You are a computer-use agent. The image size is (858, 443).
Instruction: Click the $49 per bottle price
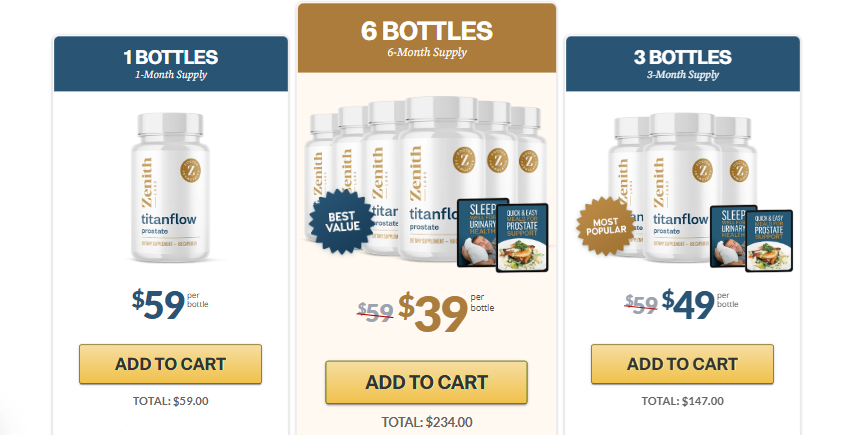coord(690,305)
